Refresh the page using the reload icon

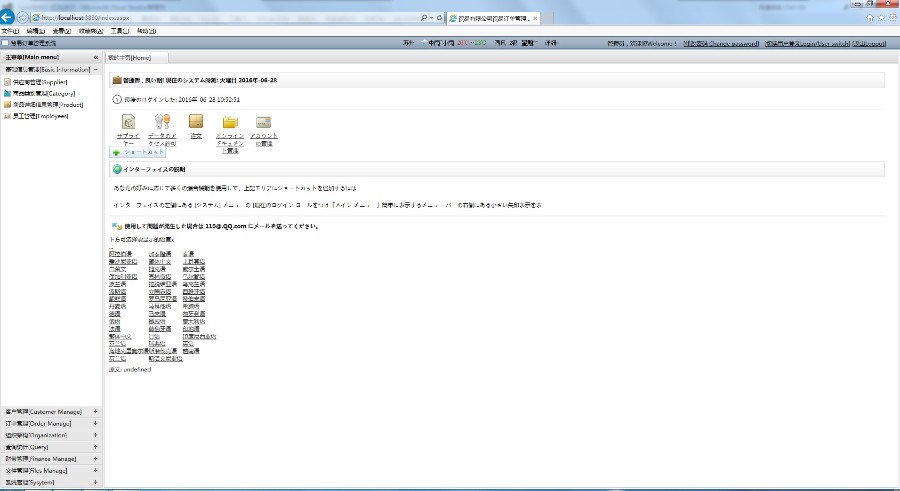(x=439, y=18)
